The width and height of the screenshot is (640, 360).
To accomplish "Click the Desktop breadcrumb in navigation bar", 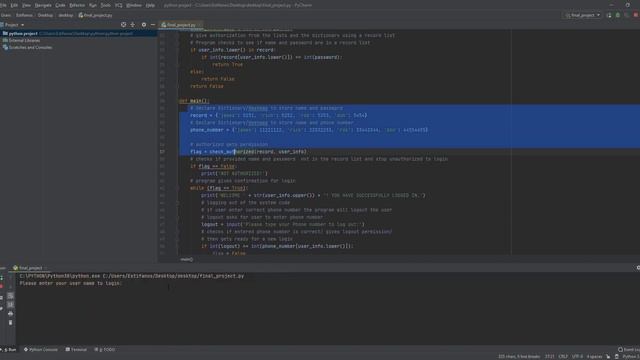I will click(x=45, y=15).
